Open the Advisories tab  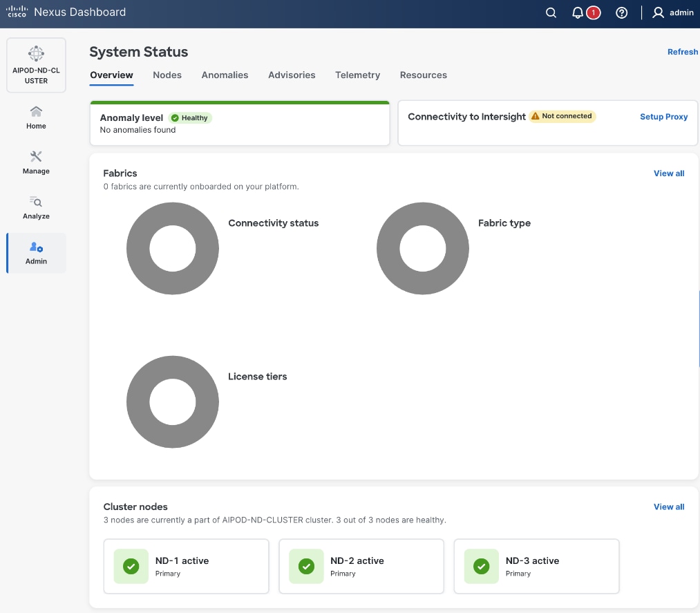click(x=292, y=75)
